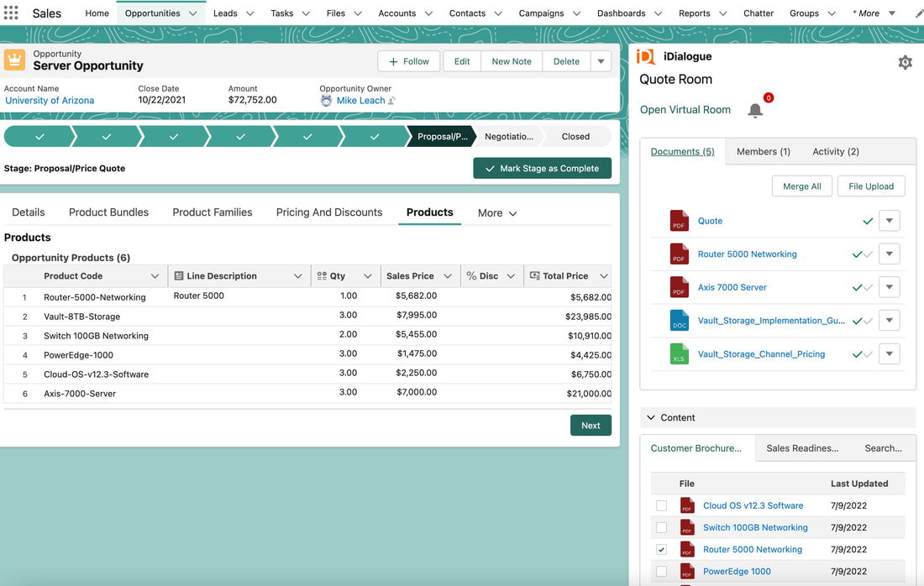
Task: Select the Negotiation stage in the path
Action: pos(508,137)
